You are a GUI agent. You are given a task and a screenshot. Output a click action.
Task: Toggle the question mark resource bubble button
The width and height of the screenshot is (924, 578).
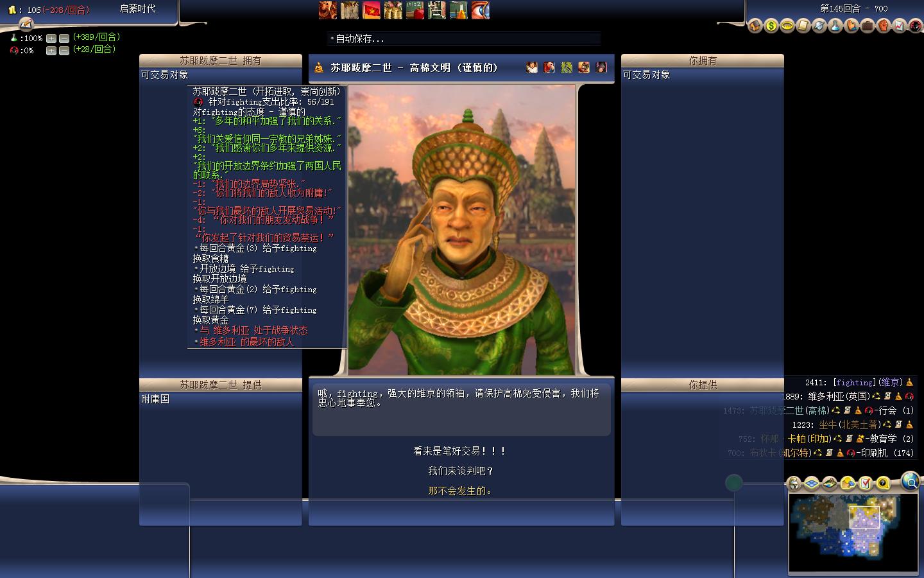884,483
